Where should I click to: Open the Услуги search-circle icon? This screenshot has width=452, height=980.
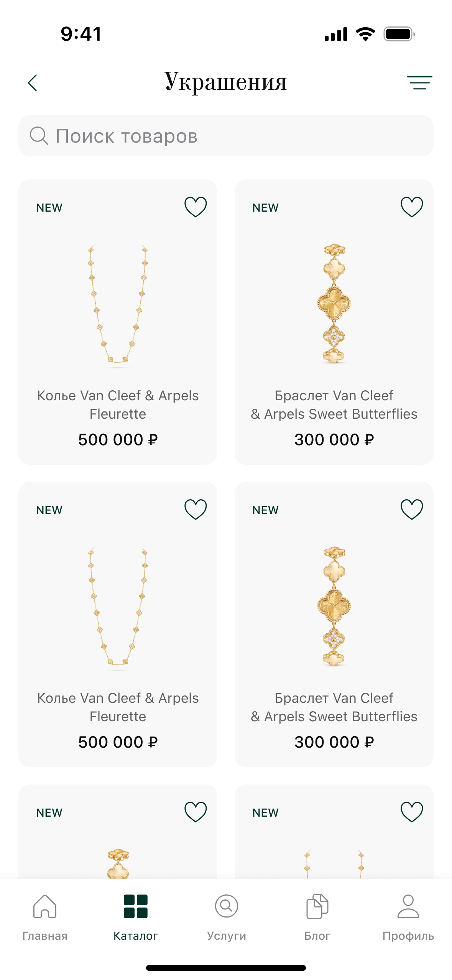(x=227, y=906)
